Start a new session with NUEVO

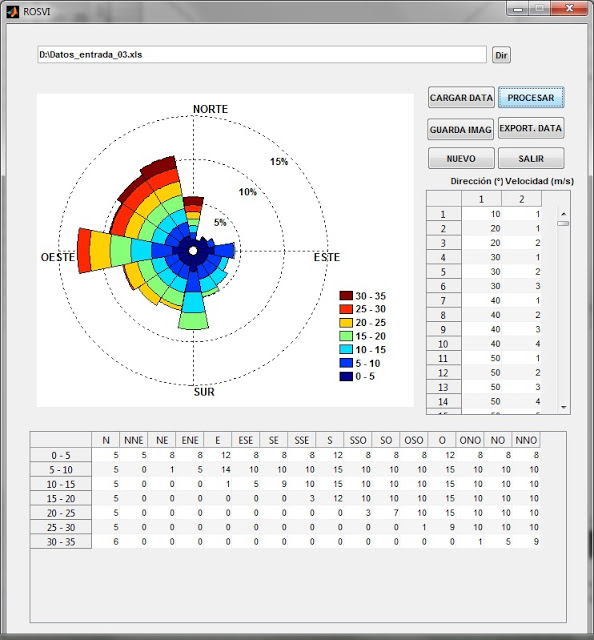click(461, 158)
